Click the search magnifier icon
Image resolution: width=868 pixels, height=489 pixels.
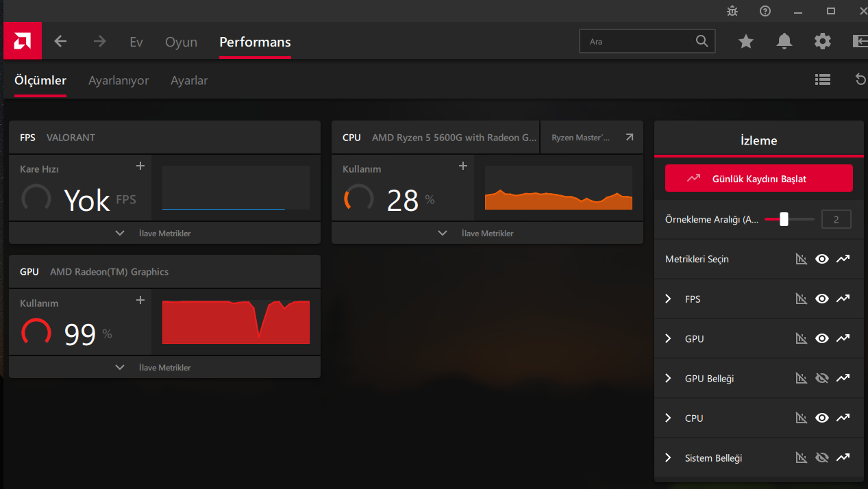(702, 41)
